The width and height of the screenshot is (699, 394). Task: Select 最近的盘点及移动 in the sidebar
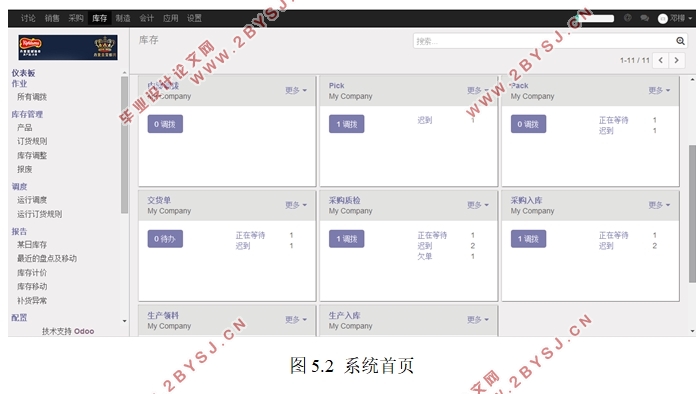[x=47, y=259]
